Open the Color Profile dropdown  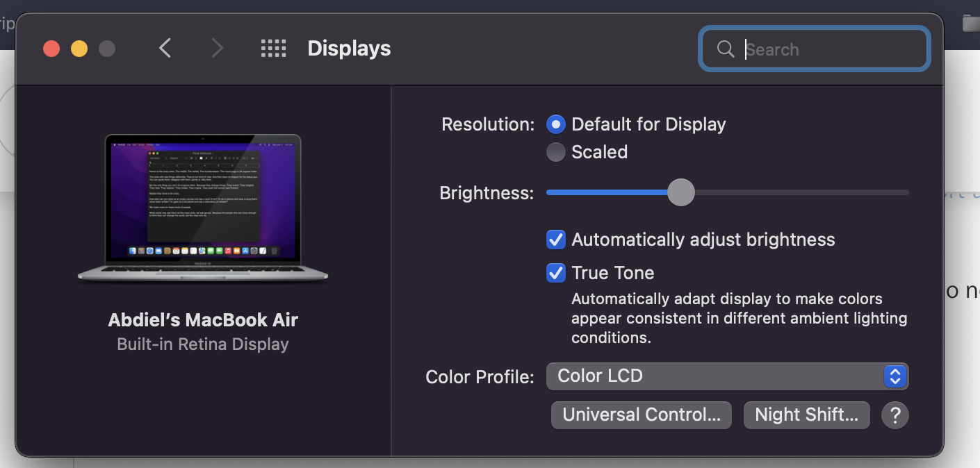click(727, 376)
